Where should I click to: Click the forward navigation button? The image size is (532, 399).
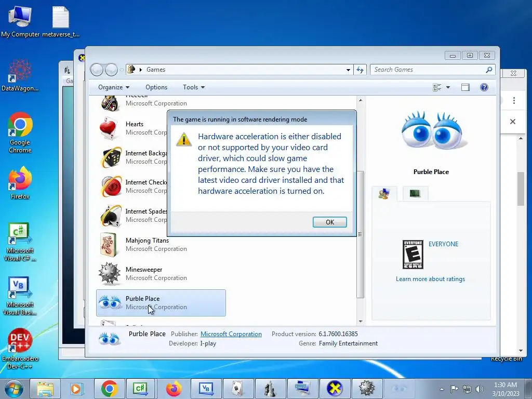(111, 70)
